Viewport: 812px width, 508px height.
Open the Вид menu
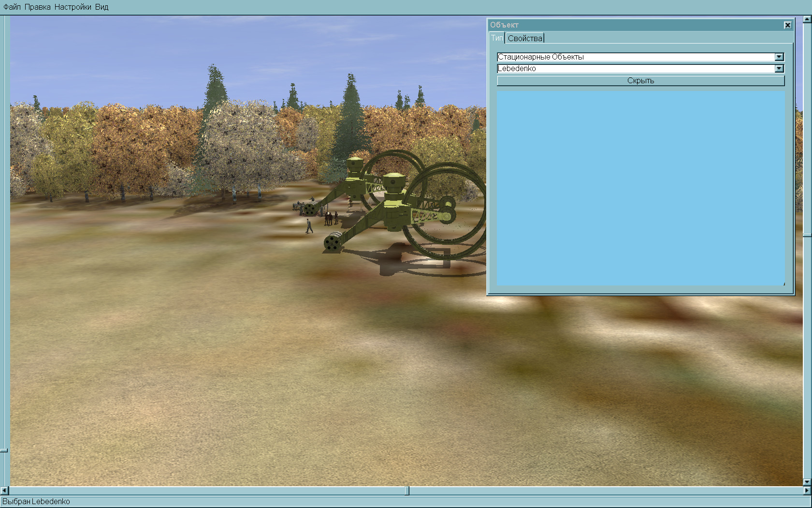[101, 7]
